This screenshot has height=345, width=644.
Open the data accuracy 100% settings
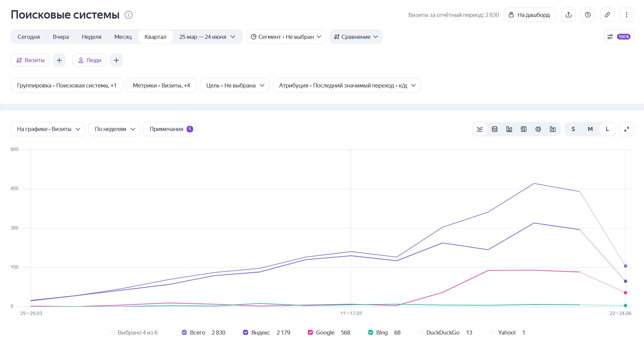coord(619,37)
